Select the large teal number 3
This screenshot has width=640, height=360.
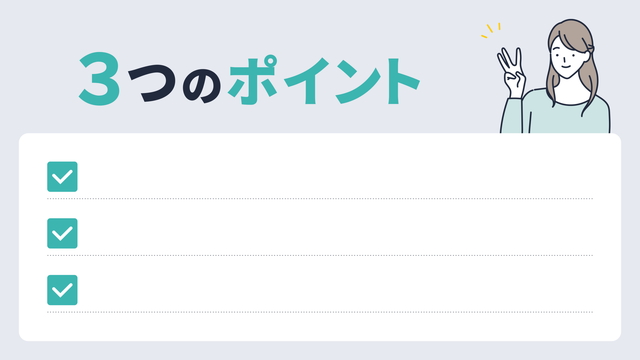(x=99, y=79)
